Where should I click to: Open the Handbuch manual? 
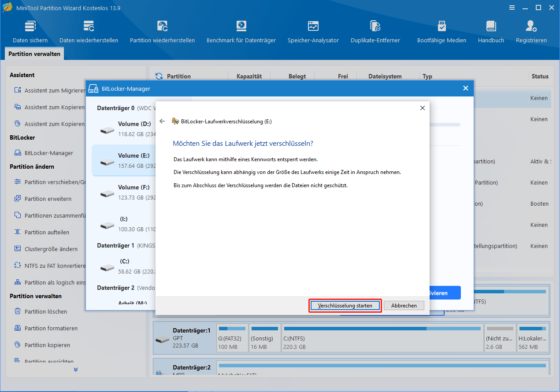tap(491, 32)
